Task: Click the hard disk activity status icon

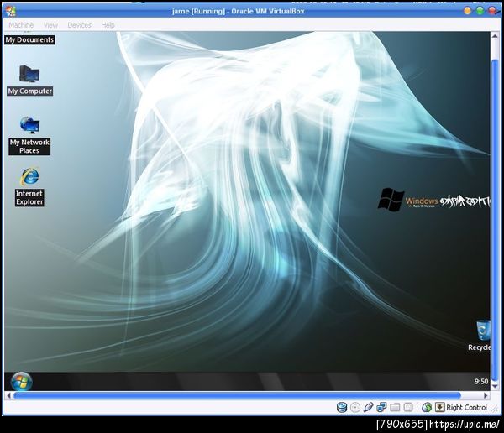Action: (x=342, y=407)
